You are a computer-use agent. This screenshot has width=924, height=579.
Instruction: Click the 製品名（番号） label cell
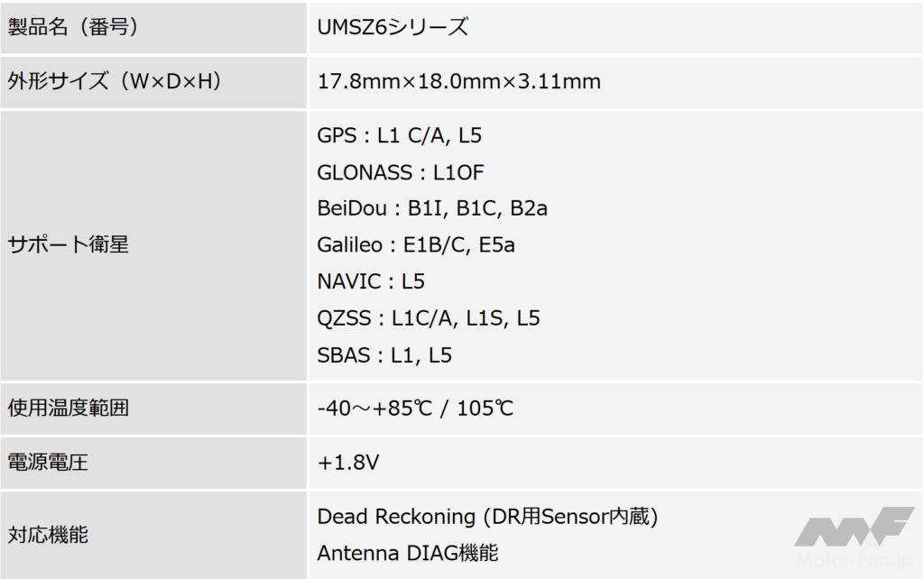pos(73,27)
